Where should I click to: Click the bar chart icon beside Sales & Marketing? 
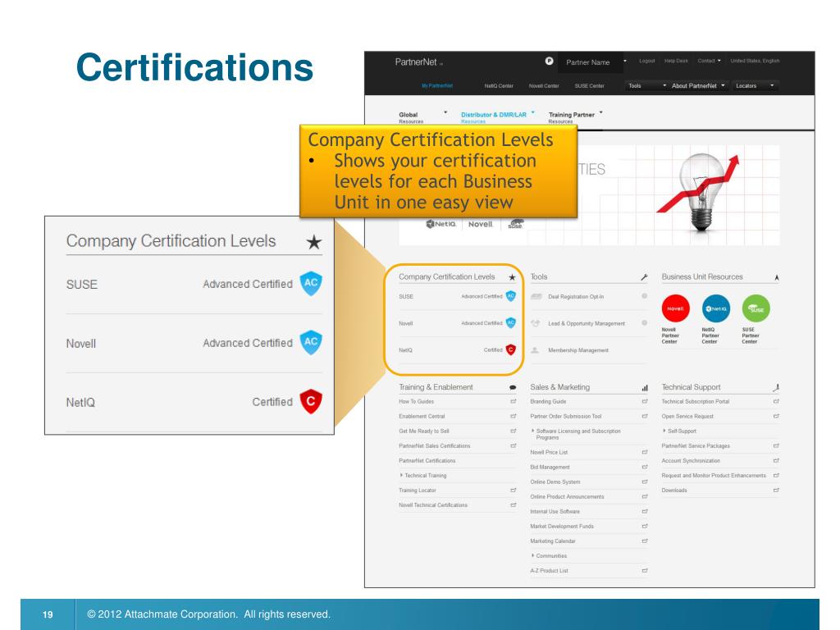(x=645, y=387)
